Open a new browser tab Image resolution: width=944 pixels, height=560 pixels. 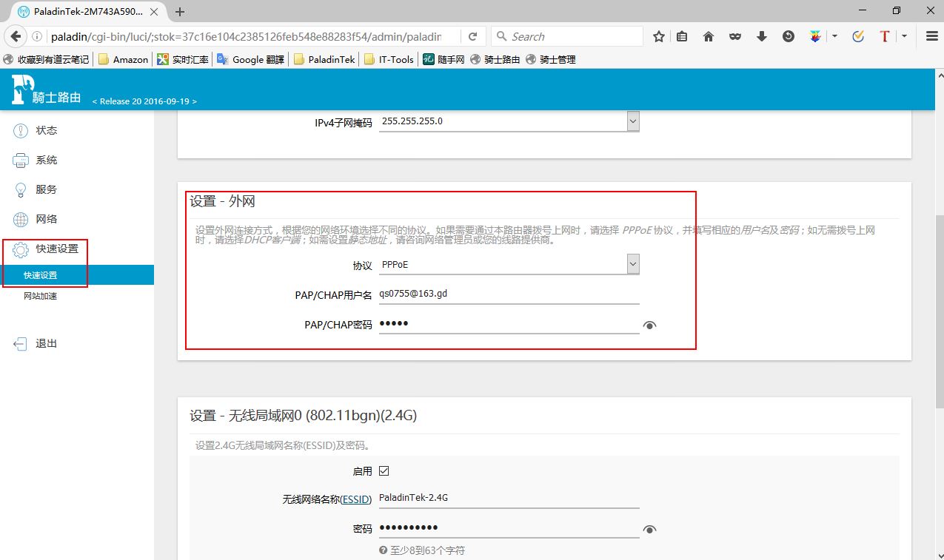pyautogui.click(x=179, y=11)
